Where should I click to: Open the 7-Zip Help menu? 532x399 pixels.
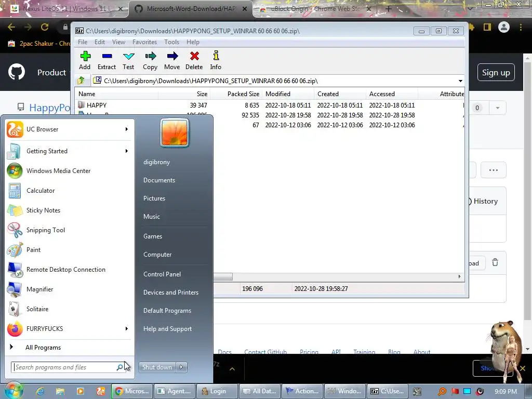[x=193, y=42]
